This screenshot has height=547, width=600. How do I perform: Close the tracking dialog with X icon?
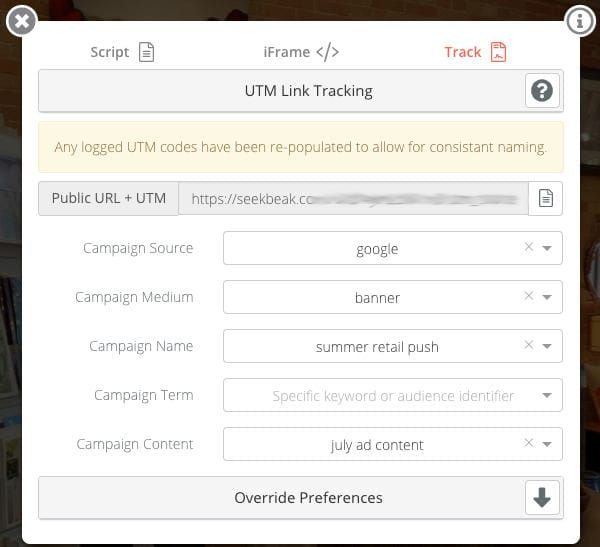pos(22,21)
